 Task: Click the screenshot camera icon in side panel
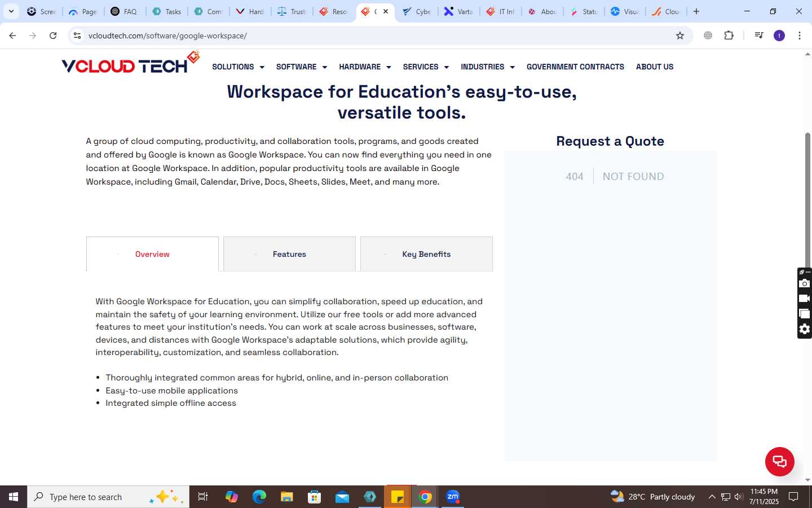pyautogui.click(x=805, y=283)
